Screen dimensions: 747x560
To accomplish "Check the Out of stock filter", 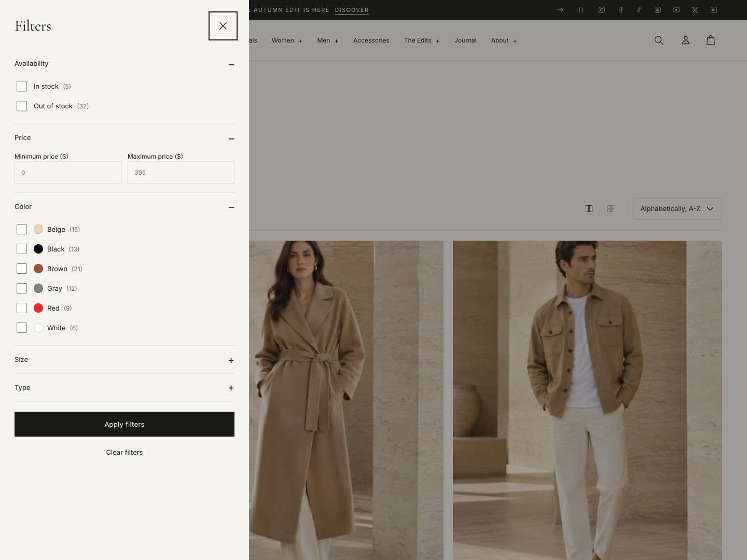I will [22, 106].
